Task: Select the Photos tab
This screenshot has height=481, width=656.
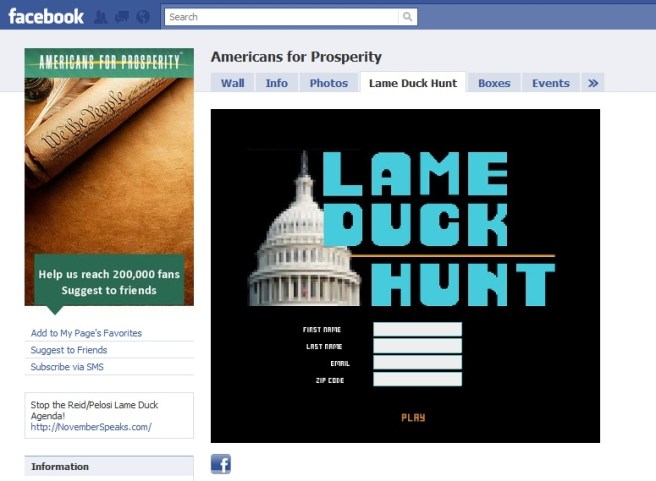Action: point(328,83)
